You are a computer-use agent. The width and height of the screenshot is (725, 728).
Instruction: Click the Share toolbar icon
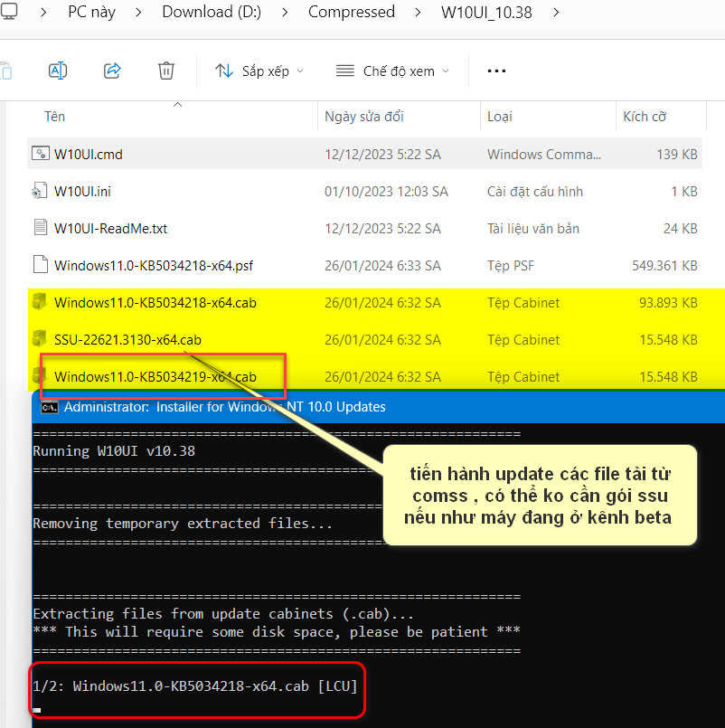(x=112, y=71)
